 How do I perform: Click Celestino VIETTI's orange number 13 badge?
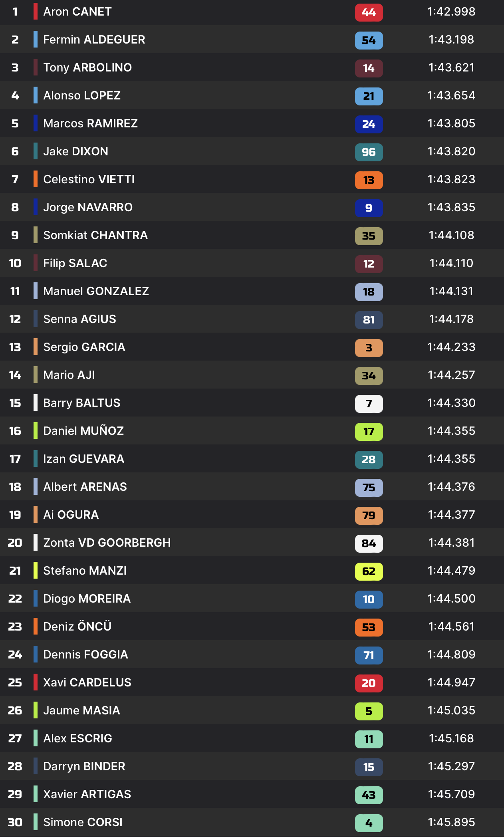point(369,180)
